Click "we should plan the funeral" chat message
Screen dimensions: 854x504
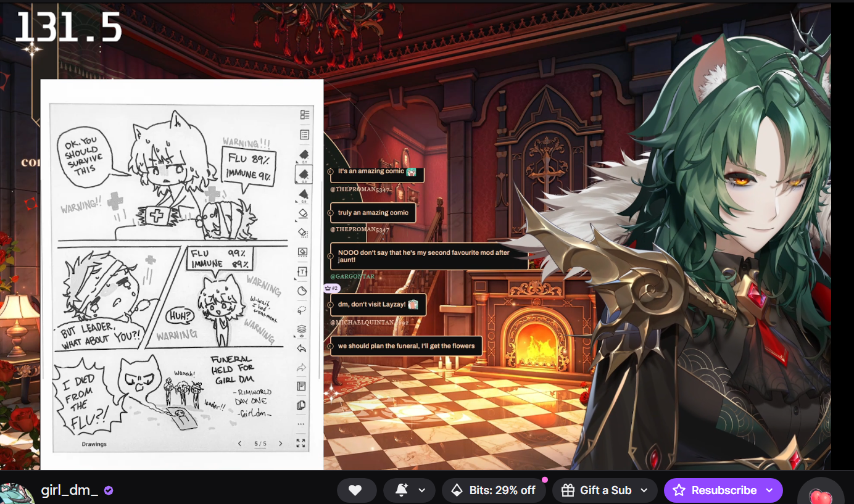point(406,346)
